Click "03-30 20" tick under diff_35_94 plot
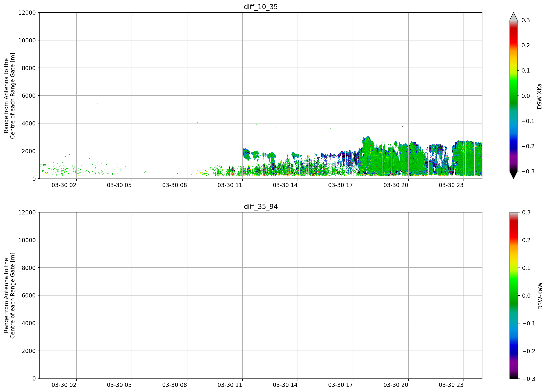This screenshot has height=392, width=547. tap(396, 385)
